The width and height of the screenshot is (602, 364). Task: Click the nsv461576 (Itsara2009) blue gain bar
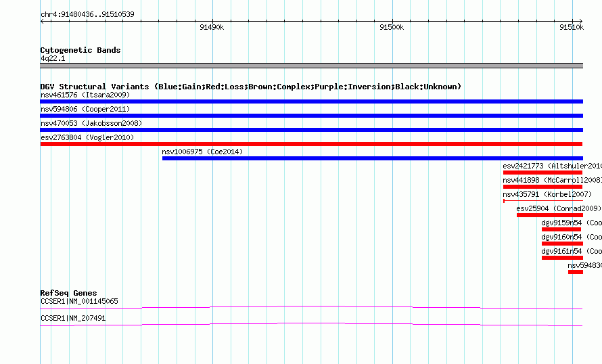tap(311, 101)
